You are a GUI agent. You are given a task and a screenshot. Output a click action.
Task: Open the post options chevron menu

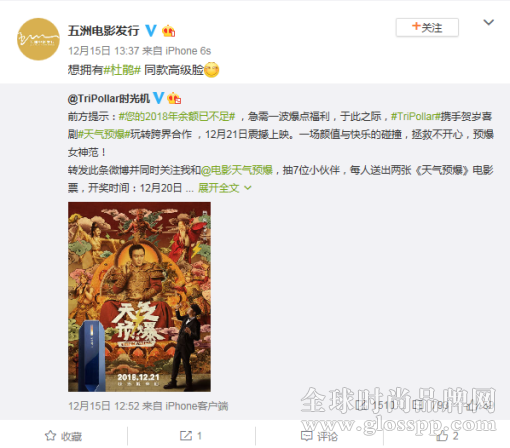tap(488, 22)
